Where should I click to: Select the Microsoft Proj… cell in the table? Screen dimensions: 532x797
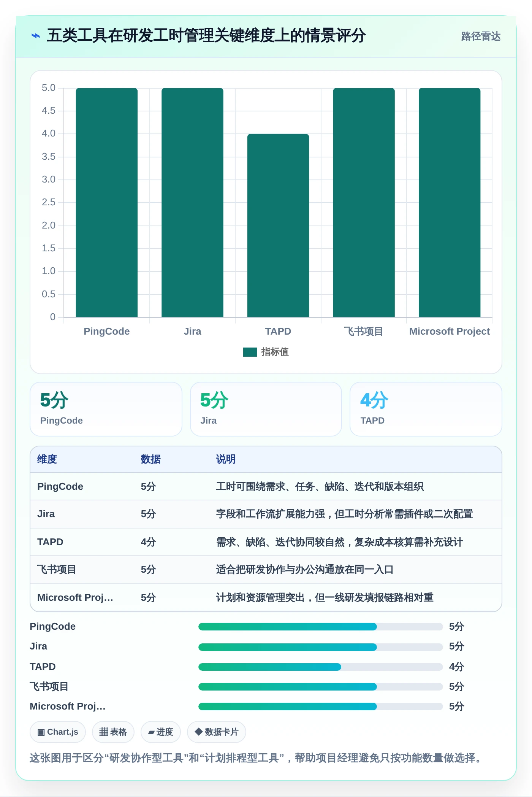[x=75, y=597]
